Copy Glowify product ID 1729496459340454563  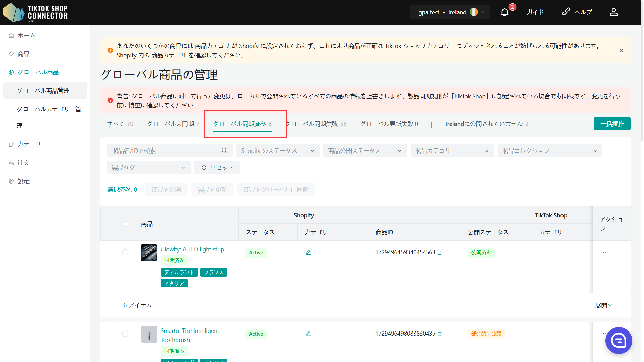click(x=440, y=252)
